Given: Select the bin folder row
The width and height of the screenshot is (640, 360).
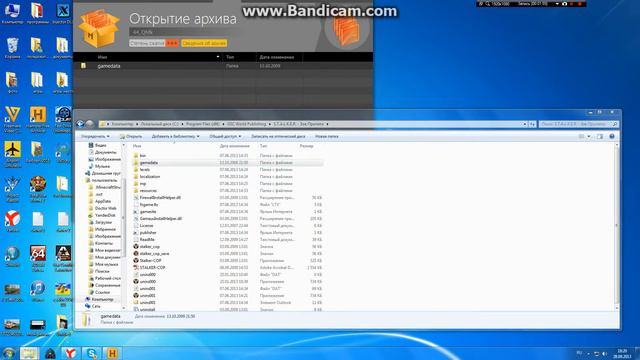Looking at the screenshot, I should [228, 156].
